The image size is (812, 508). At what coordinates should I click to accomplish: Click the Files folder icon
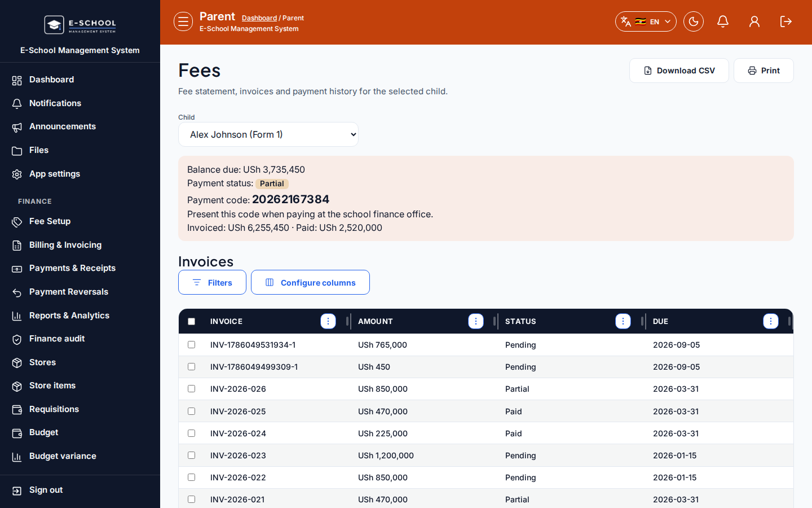17,151
